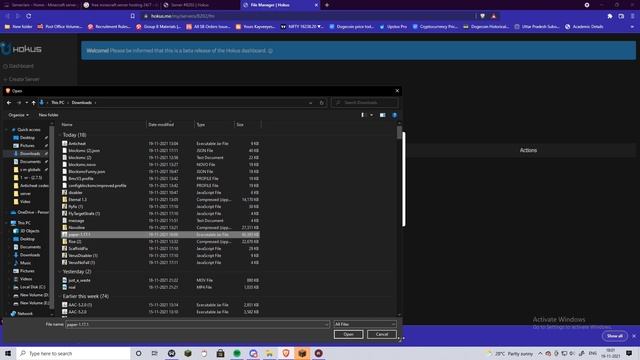The width and height of the screenshot is (640, 360).
Task: Click the Open button
Action: 348,335
